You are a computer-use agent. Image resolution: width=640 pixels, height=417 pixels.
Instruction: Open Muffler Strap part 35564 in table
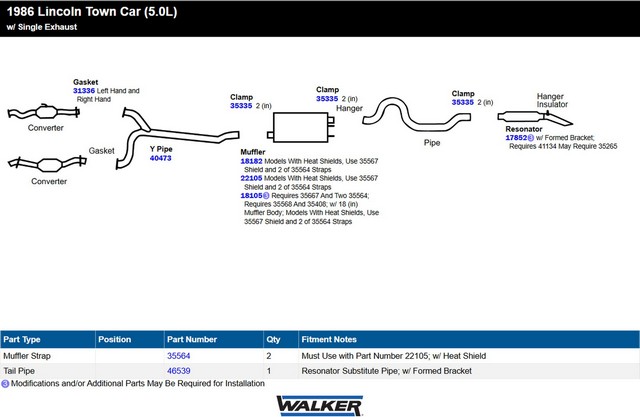click(178, 356)
